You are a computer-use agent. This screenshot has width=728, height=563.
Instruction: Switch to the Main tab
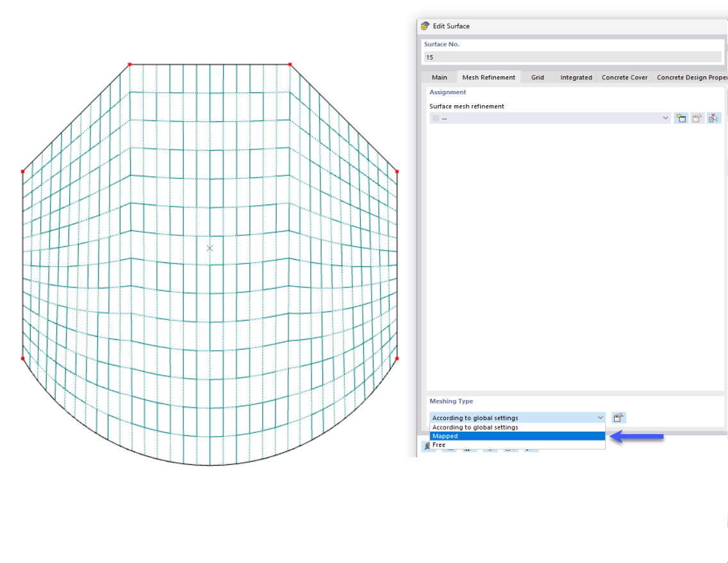click(x=440, y=77)
